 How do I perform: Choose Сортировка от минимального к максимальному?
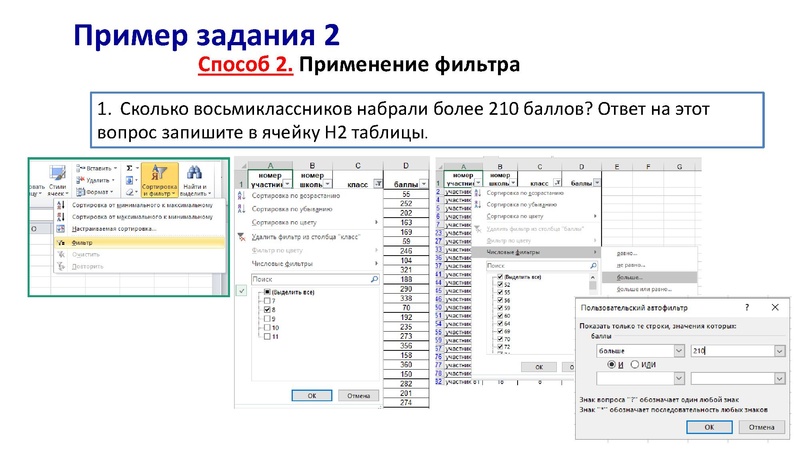142,205
